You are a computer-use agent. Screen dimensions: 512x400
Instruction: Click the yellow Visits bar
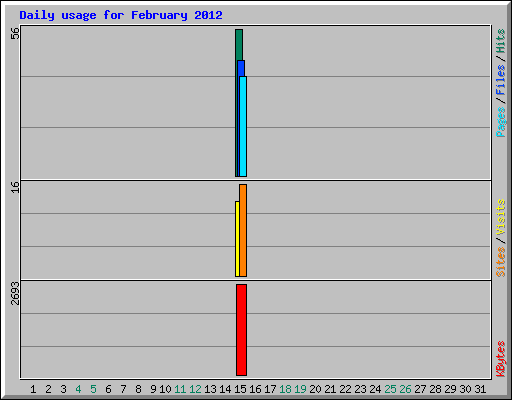point(237,239)
